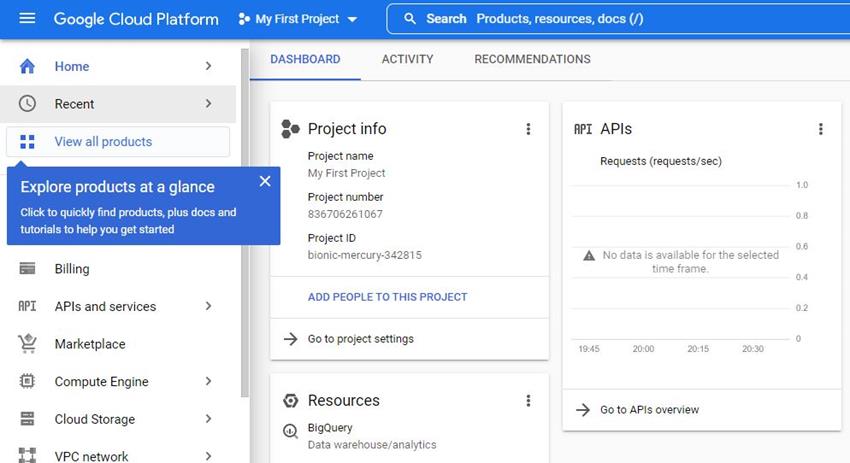The width and height of the screenshot is (850, 463).
Task: Click the search magnifier icon
Action: pyautogui.click(x=410, y=19)
